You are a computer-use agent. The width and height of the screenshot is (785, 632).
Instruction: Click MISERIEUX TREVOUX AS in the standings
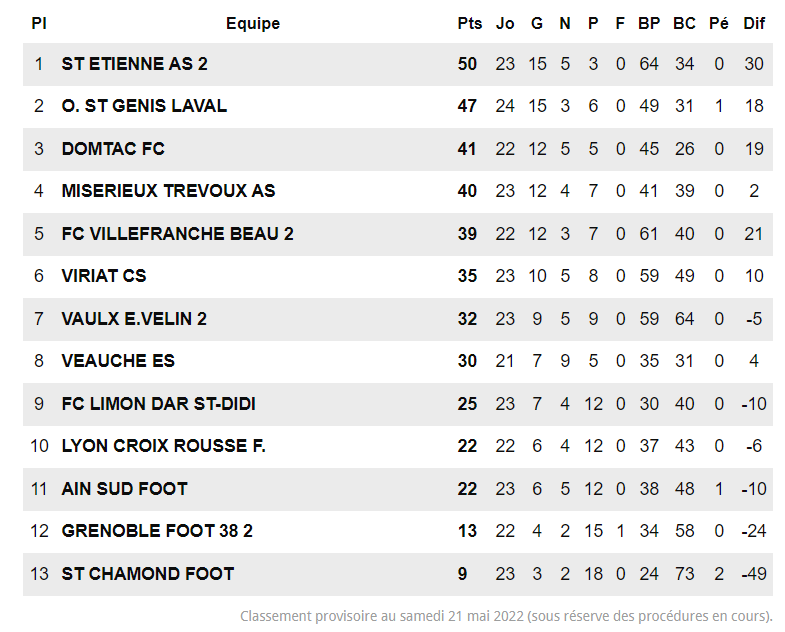pyautogui.click(x=168, y=191)
